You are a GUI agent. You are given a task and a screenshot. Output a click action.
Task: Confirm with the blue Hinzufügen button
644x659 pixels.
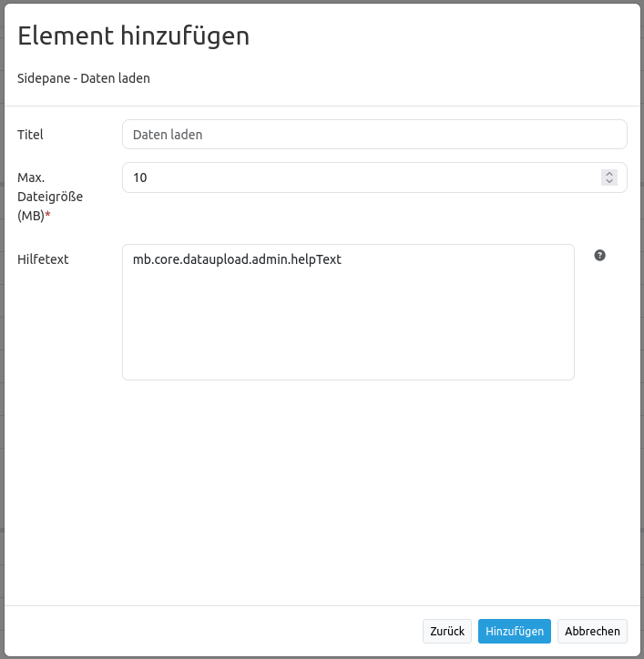[514, 631]
